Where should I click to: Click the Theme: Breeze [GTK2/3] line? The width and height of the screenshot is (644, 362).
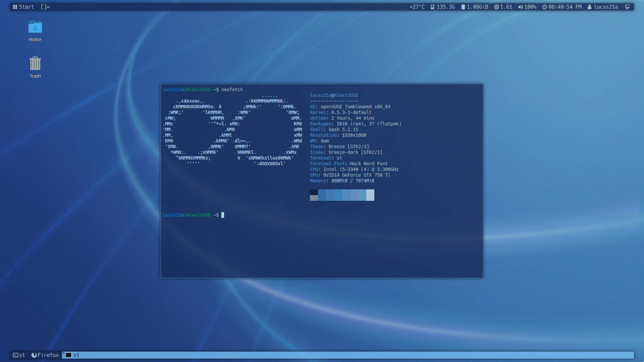(x=339, y=146)
